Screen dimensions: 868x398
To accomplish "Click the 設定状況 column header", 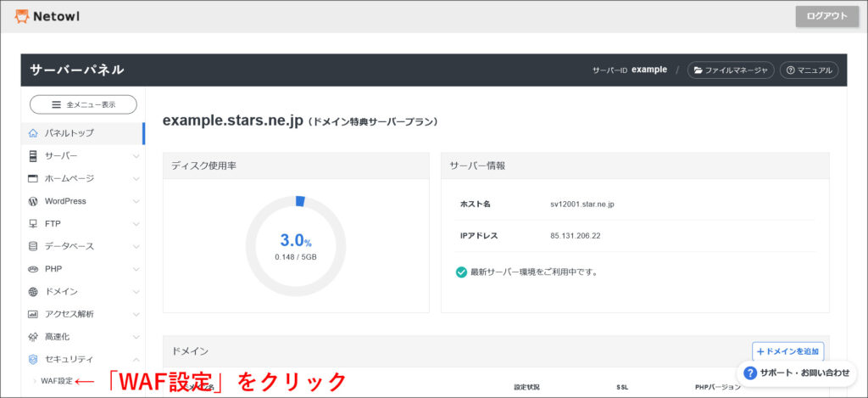I will click(x=526, y=387).
